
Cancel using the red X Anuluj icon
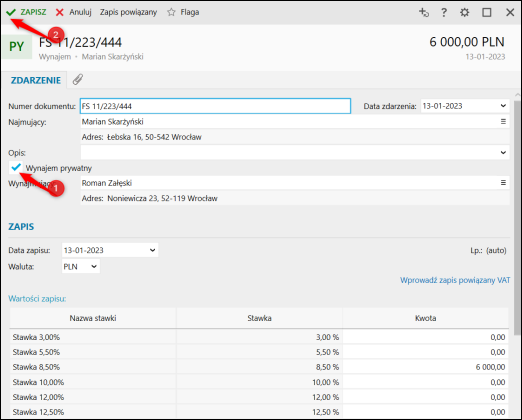tap(60, 12)
